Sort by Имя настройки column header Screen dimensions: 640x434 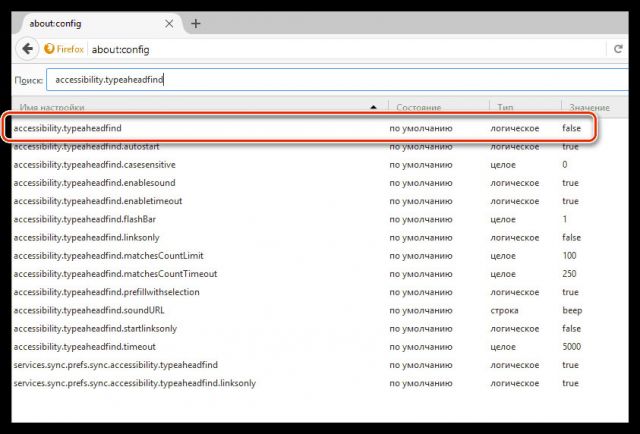(x=200, y=107)
